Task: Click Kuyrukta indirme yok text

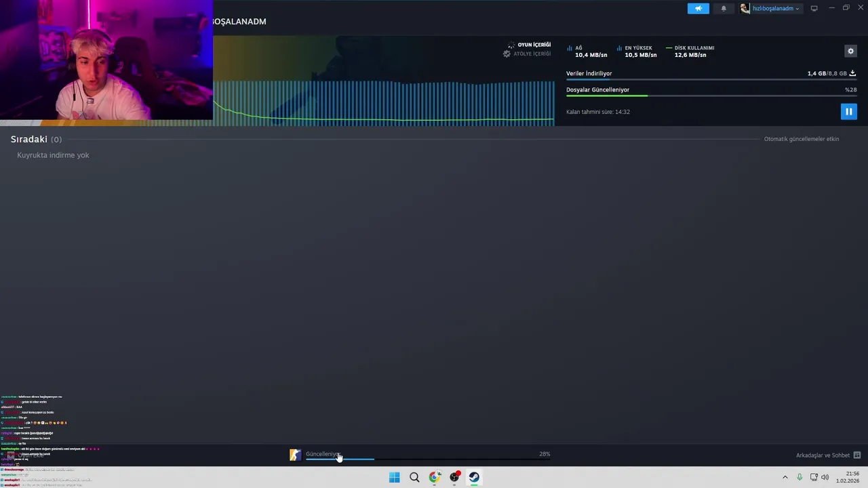Action: pos(53,155)
